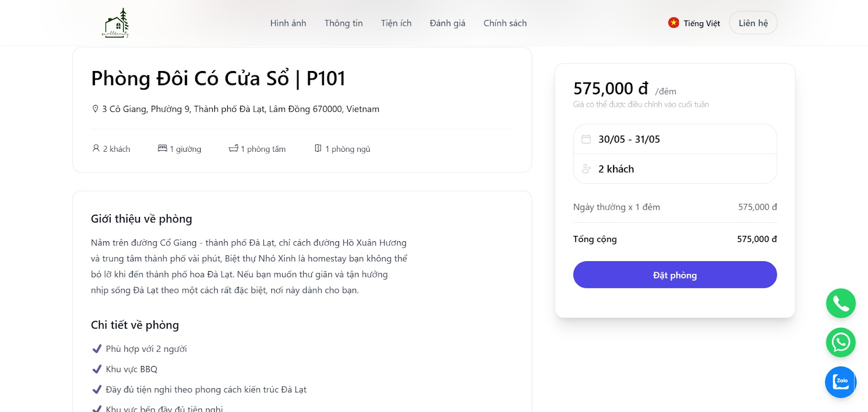Open the 30/05 - 31/05 date picker
The height and width of the screenshot is (412, 868).
[x=675, y=139]
